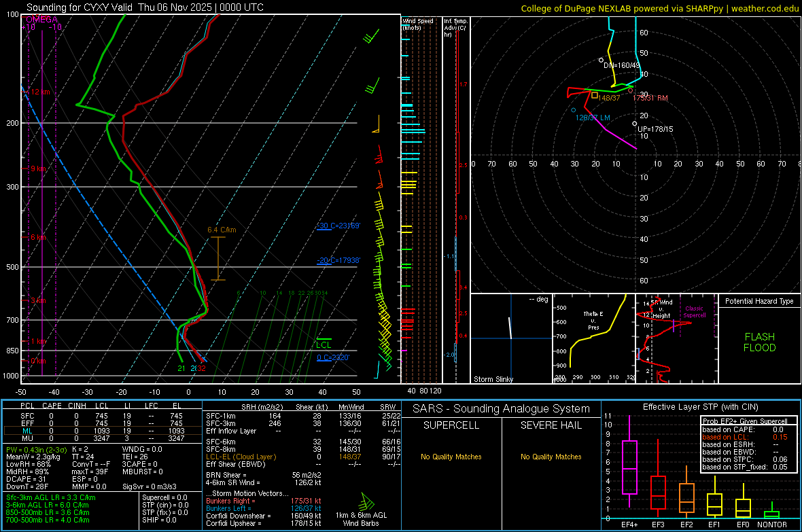The width and height of the screenshot is (802, 532).
Task: Click the 0 C=2320' freezing level label
Action: (x=333, y=357)
